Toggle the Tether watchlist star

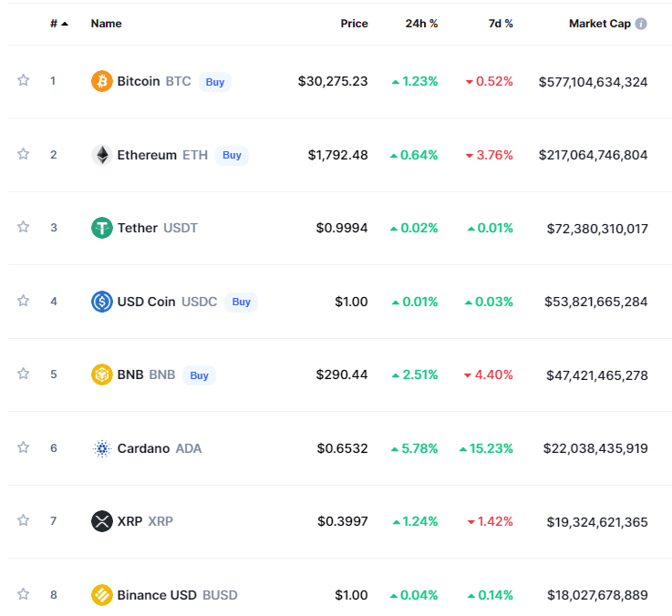pyautogui.click(x=23, y=227)
